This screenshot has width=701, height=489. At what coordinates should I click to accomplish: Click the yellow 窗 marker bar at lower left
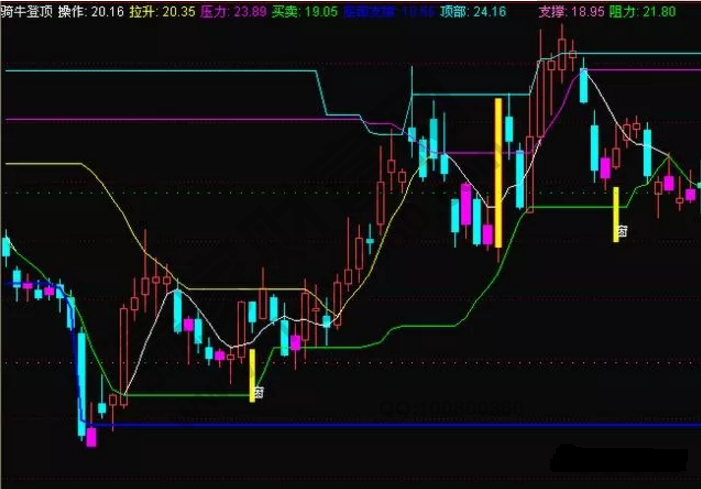(x=252, y=375)
